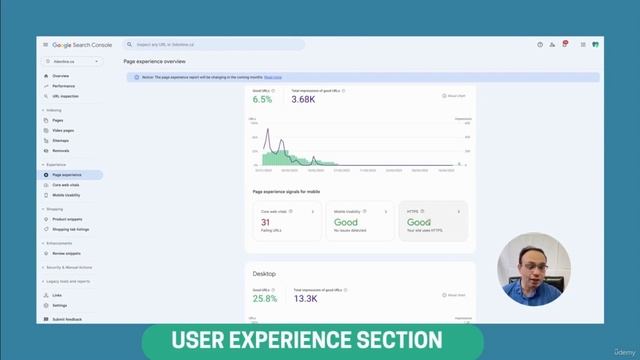The height and width of the screenshot is (360, 640).
Task: Click the Desktop section heading
Action: (x=264, y=274)
